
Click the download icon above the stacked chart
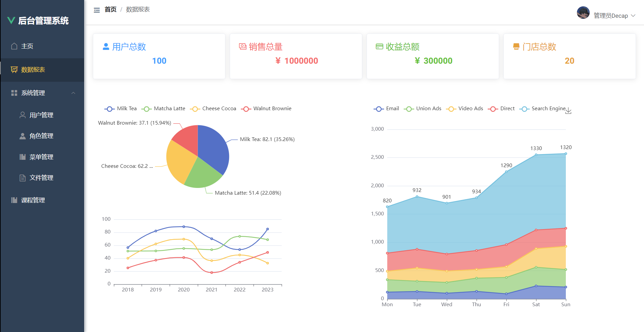click(x=568, y=111)
